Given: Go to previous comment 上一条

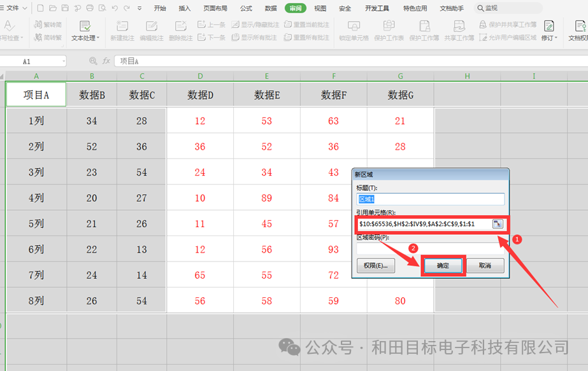Looking at the screenshot, I should click(x=212, y=25).
